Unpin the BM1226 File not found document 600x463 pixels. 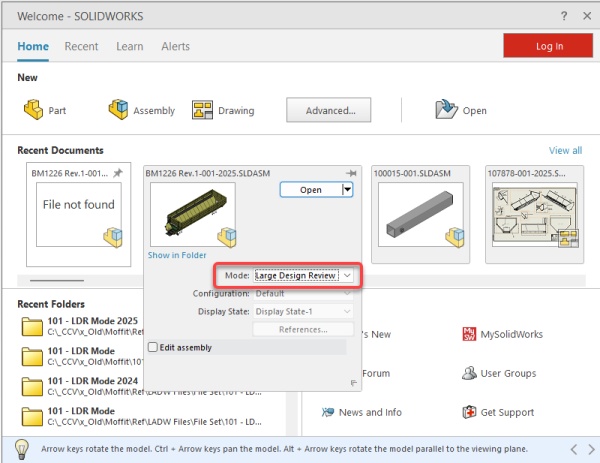[x=118, y=173]
